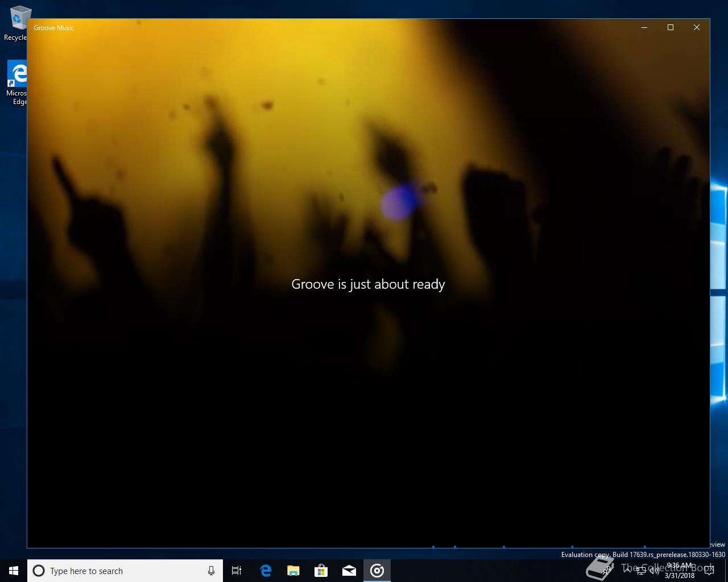Activate the microphone voice search icon
Image resolution: width=728 pixels, height=582 pixels.
[x=211, y=571]
